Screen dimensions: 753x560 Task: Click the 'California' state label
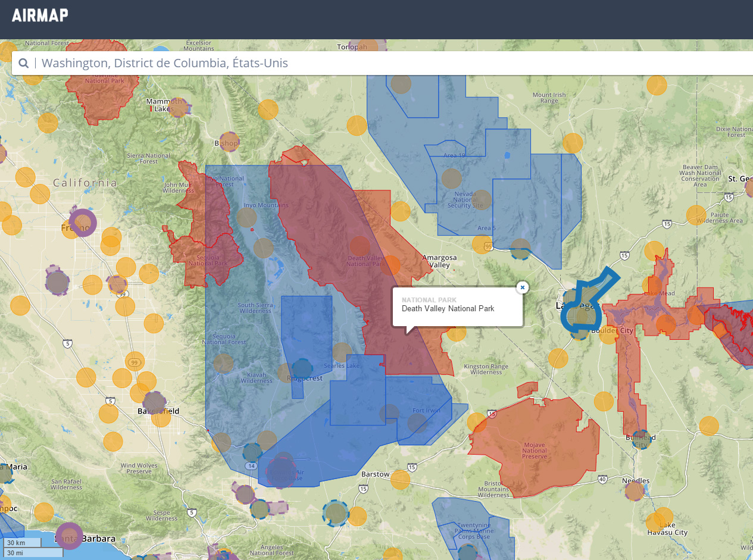(x=85, y=183)
